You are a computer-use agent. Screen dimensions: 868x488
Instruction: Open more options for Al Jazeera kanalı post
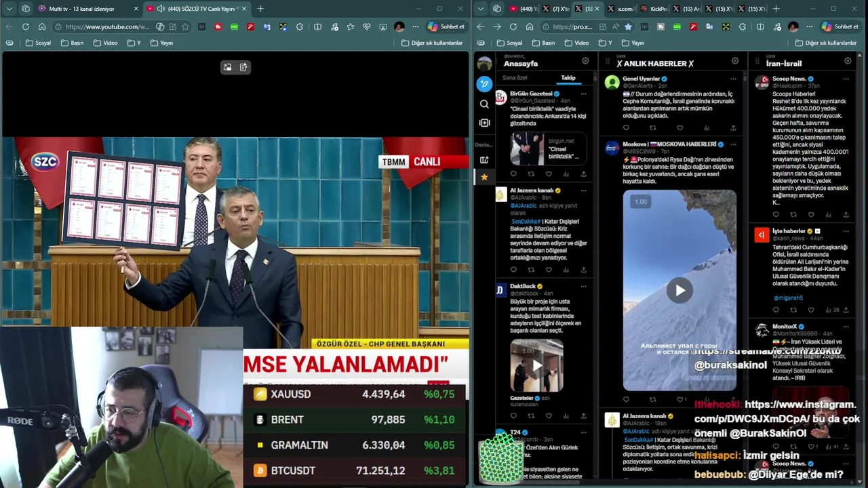pyautogui.click(x=583, y=190)
